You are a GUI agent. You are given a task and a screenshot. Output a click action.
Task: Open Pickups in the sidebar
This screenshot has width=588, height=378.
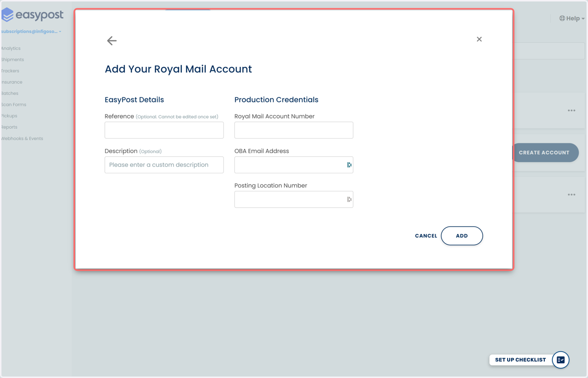[x=9, y=116]
